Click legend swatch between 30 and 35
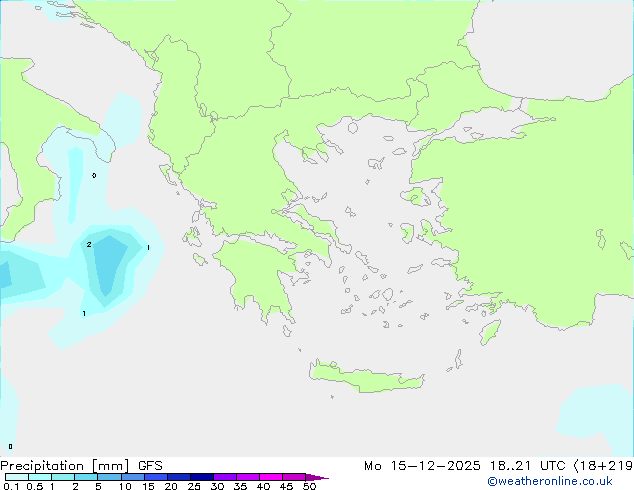The image size is (634, 490). 225,477
